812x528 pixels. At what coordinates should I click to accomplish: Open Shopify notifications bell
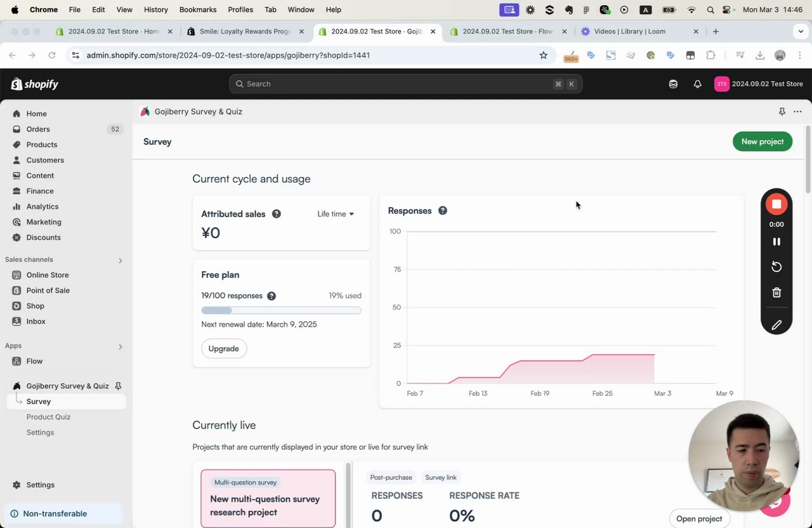click(x=697, y=84)
